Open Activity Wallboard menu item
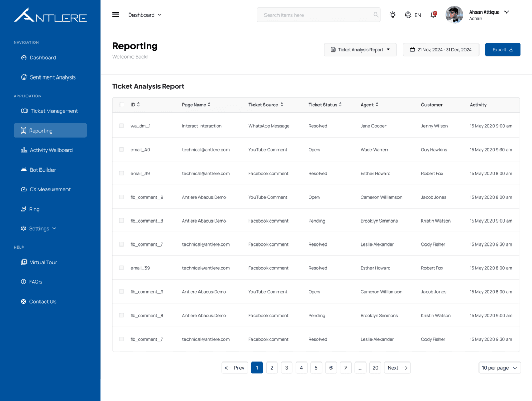 coord(50,150)
